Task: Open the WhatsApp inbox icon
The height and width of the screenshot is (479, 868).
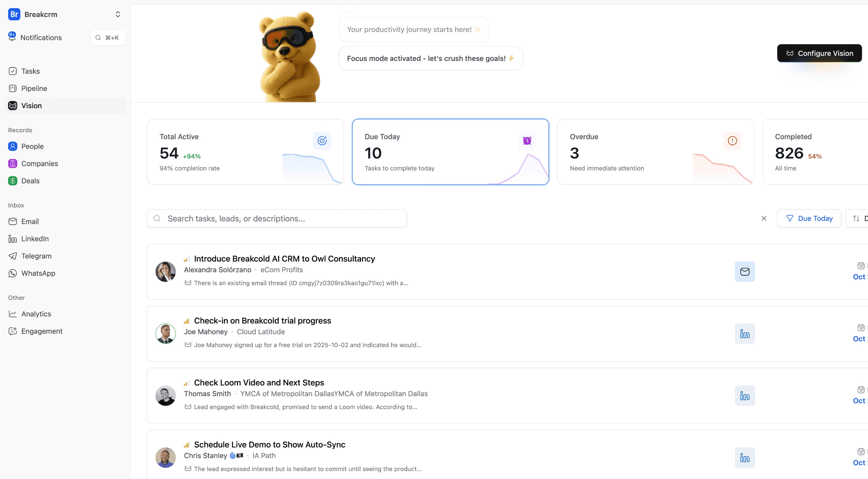Action: [12, 273]
